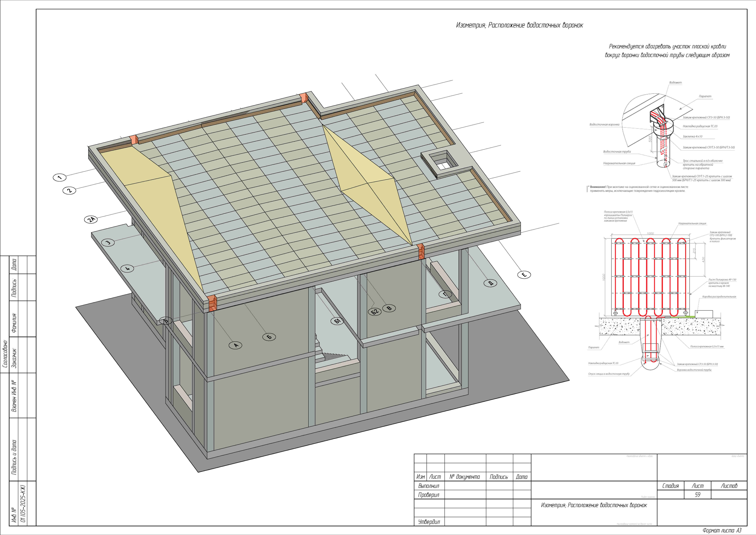Click the '430' dimension value
The width and height of the screenshot is (756, 535).
click(704, 260)
